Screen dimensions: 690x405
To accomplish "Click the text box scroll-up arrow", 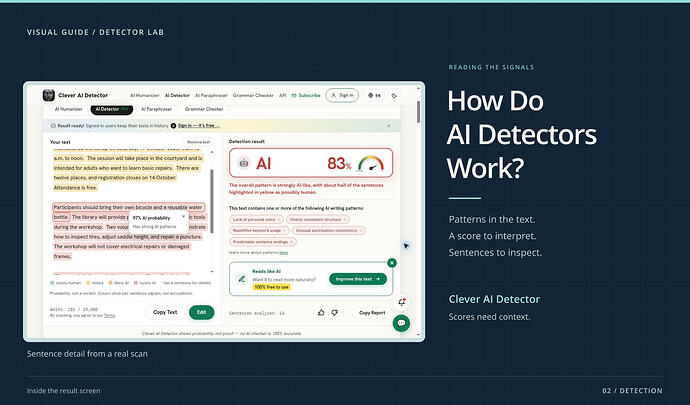I will point(212,152).
